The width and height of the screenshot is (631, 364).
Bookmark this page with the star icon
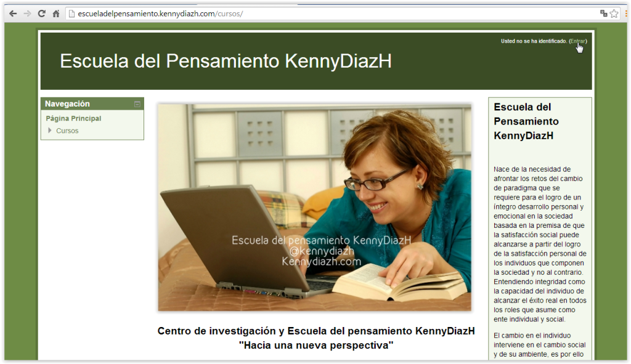point(614,14)
